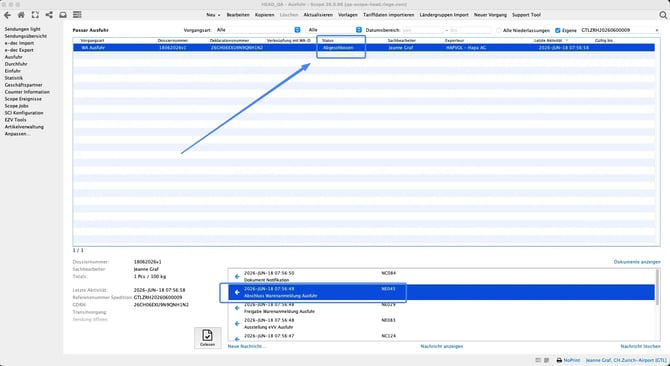The image size is (670, 366).
Task: Click the share icon in toolbar
Action: click(x=49, y=15)
